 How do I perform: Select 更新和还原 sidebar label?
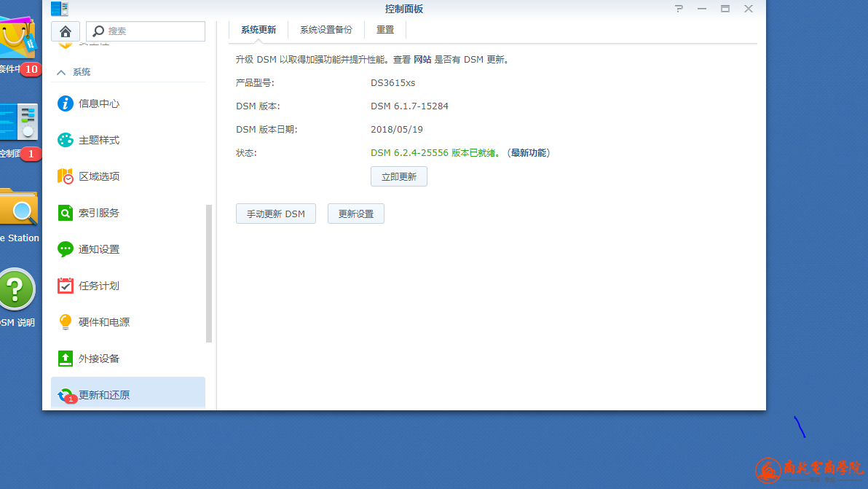coord(104,395)
